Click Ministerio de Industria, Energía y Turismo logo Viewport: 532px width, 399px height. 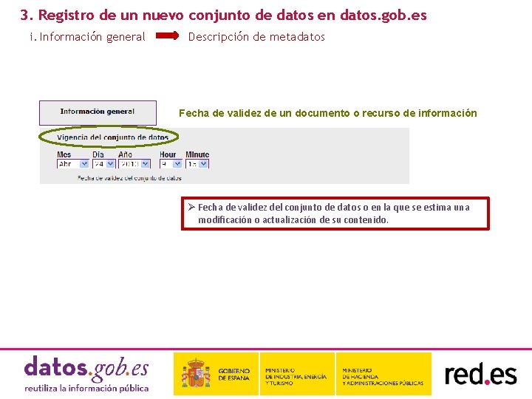(x=297, y=374)
